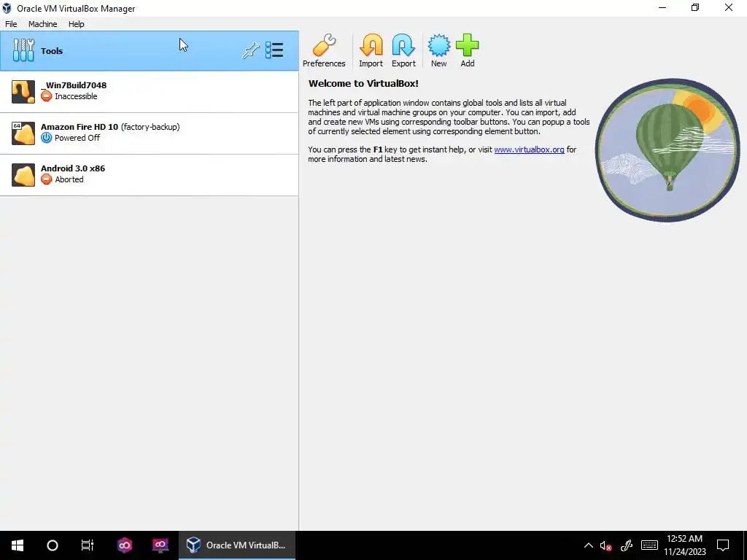Select the Amazon Fire HD 10 machine
Screen dimensions: 747x560
tap(149, 133)
